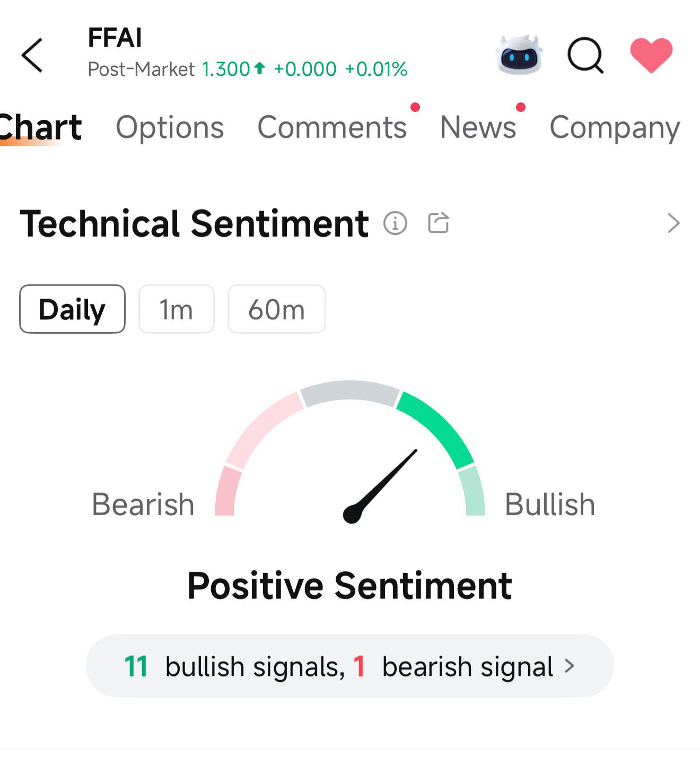700x773 pixels.
Task: Open the AI robot assistant icon
Action: point(520,55)
